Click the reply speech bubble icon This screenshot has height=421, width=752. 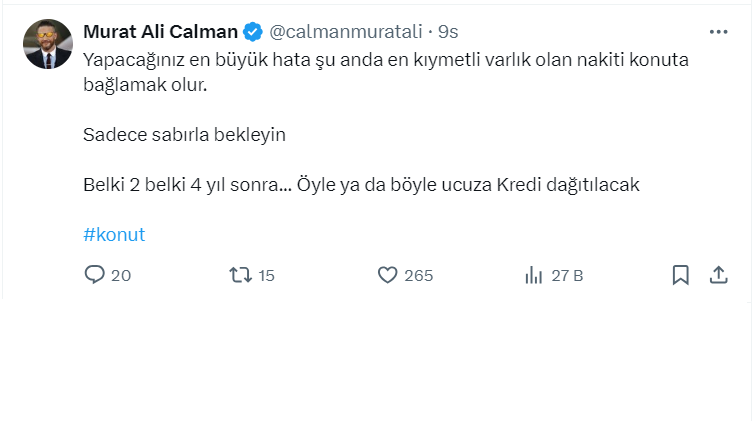[95, 275]
